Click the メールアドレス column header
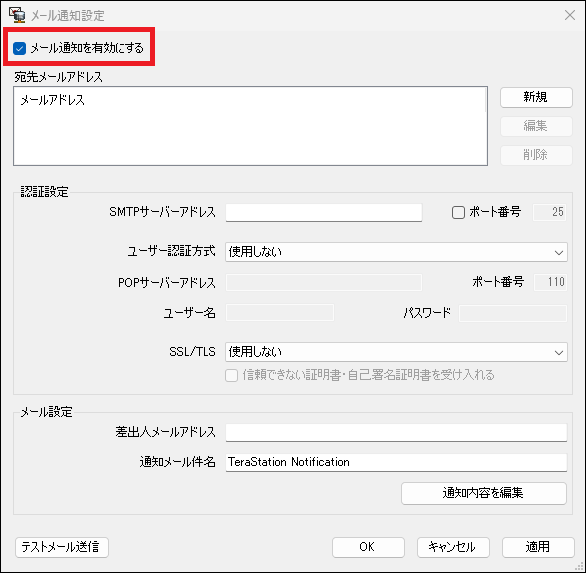The image size is (586, 573). tap(53, 100)
